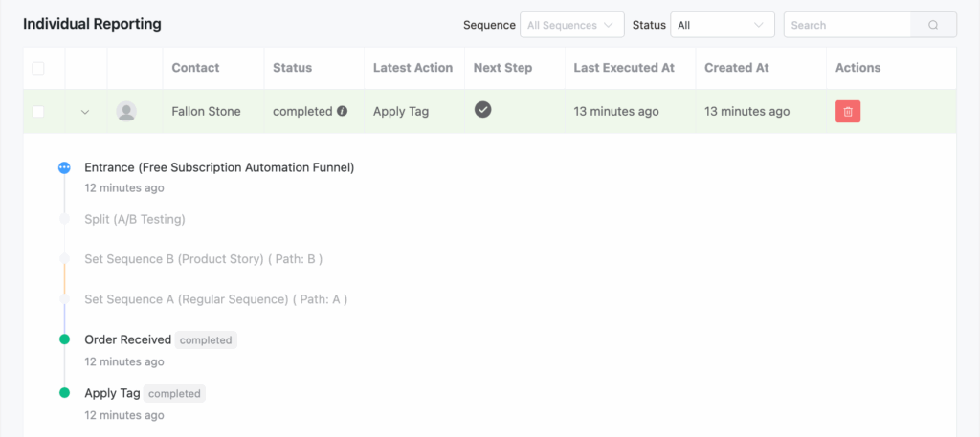Click the green Order Received timeline dot
Image resolution: width=980 pixels, height=437 pixels.
64,339
